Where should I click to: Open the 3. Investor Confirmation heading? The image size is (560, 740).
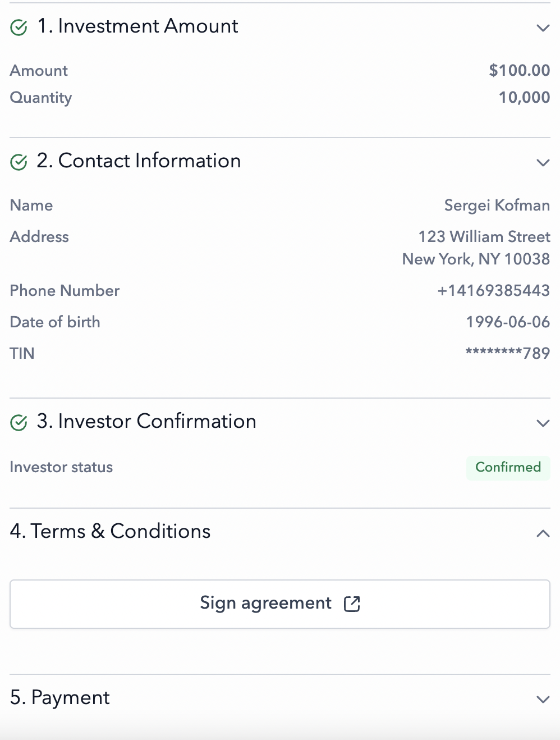(146, 422)
